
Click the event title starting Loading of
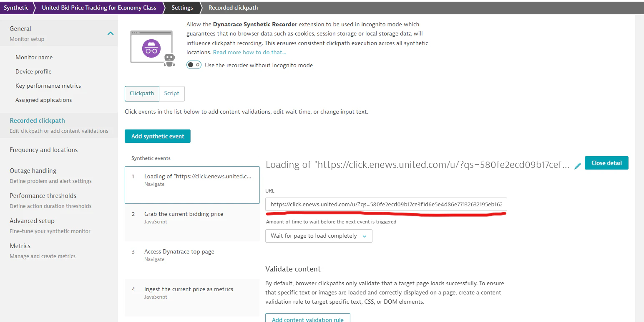point(418,165)
